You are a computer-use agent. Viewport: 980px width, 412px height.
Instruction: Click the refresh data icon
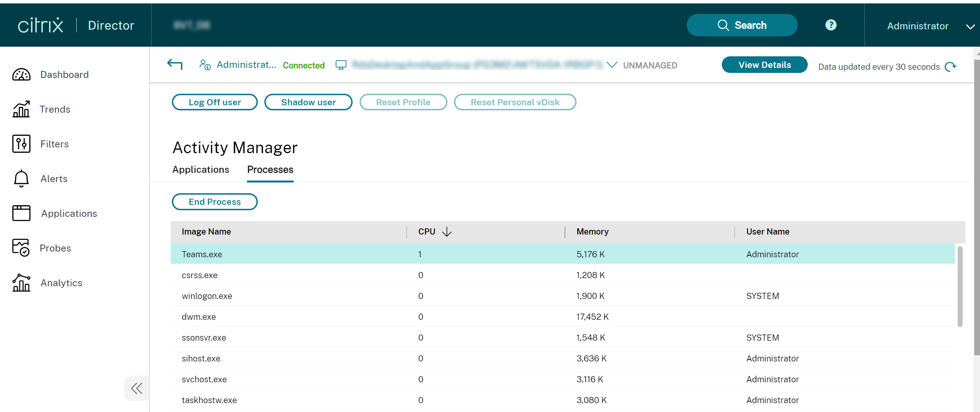[x=950, y=66]
